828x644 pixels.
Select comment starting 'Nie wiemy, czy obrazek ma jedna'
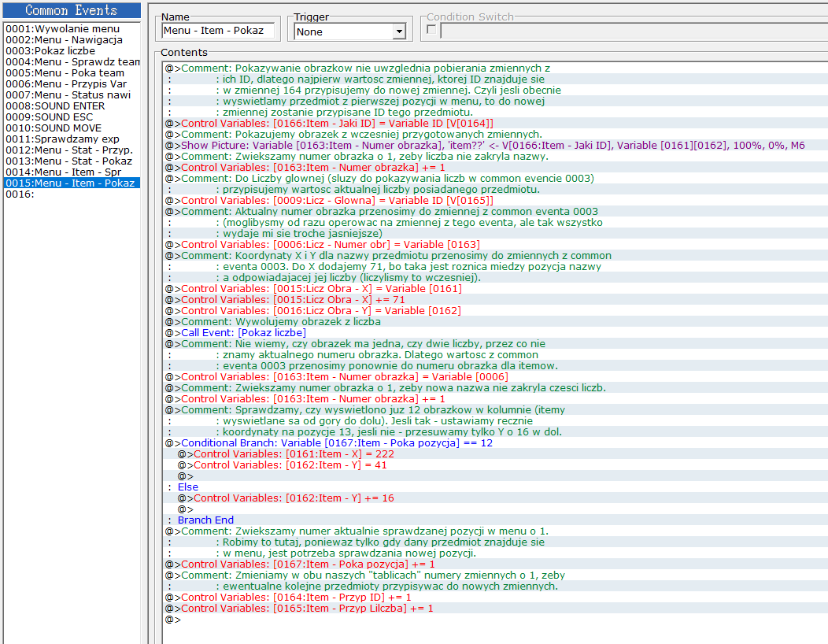click(x=495, y=344)
